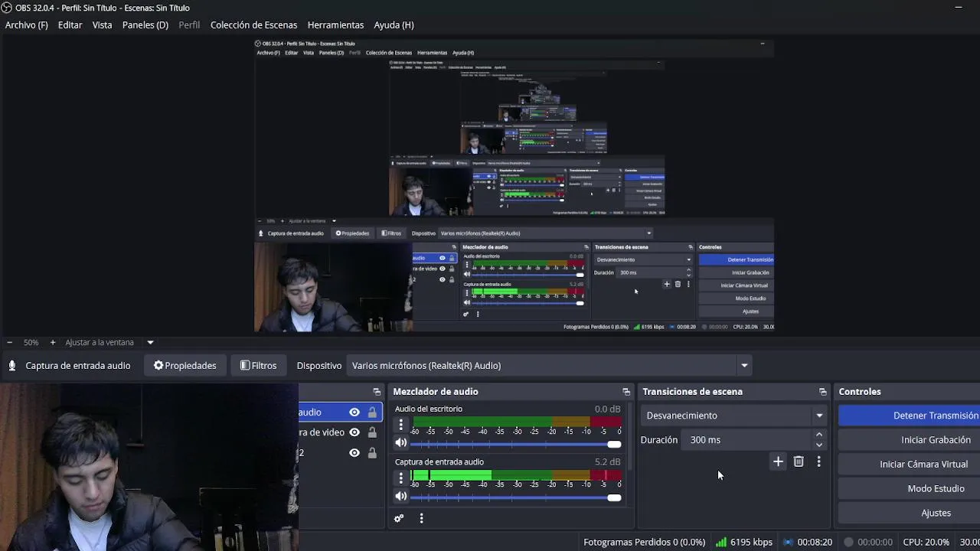The width and height of the screenshot is (980, 551).
Task: Click the 50% preview zoom value
Action: [31, 342]
